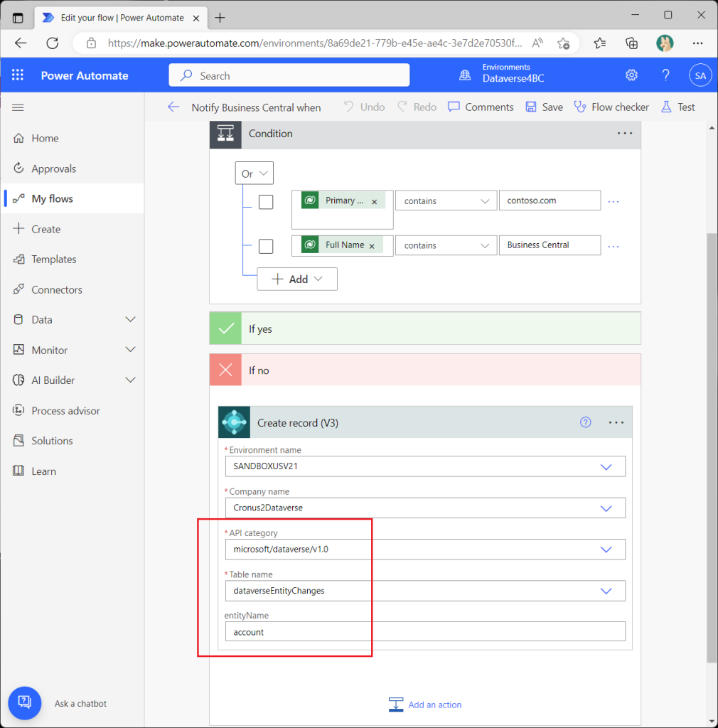Test the flow
Screen dimensions: 718x728
(677, 107)
